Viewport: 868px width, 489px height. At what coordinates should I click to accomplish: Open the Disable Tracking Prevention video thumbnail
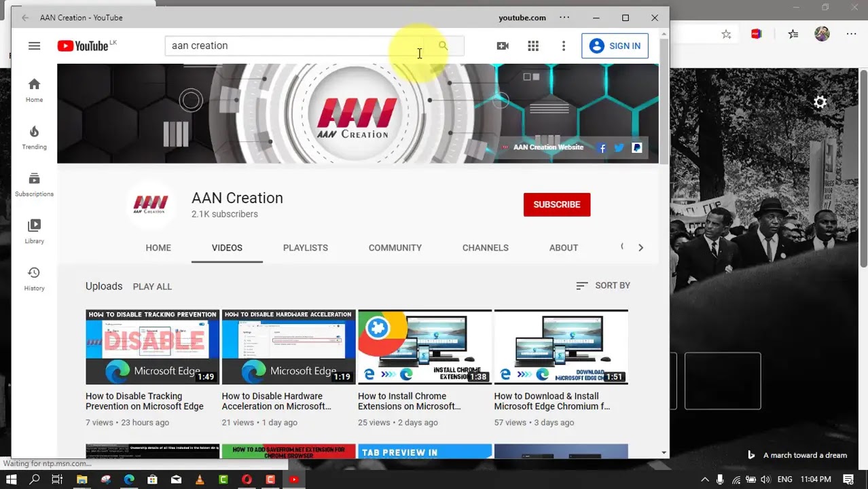click(x=152, y=347)
